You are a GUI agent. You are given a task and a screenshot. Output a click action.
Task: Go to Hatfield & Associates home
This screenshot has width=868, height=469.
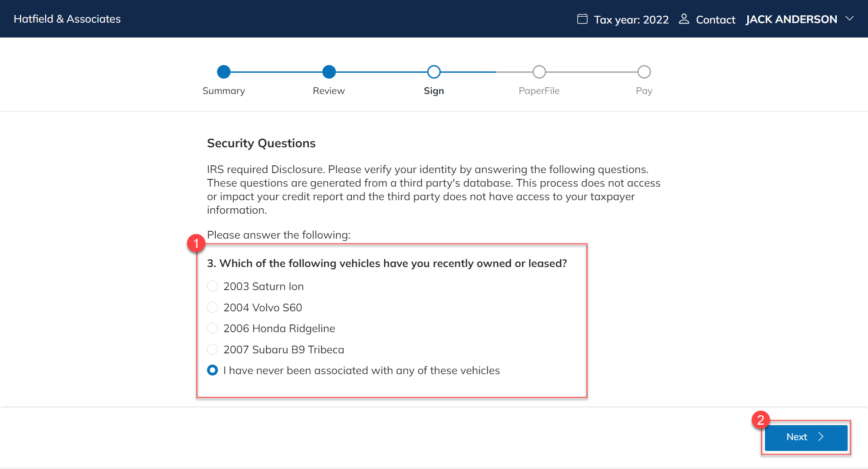click(x=67, y=19)
